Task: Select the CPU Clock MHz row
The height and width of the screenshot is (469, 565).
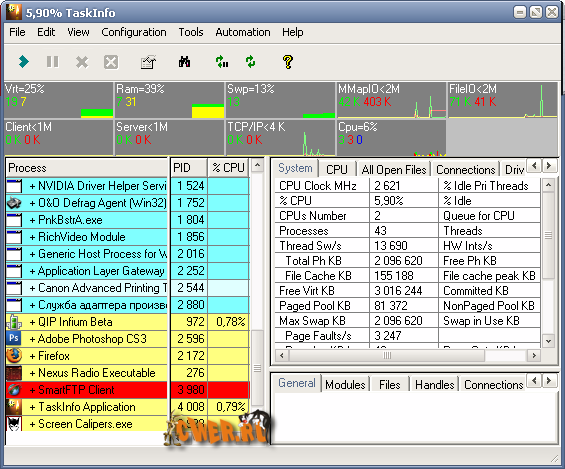Action: click(408, 186)
